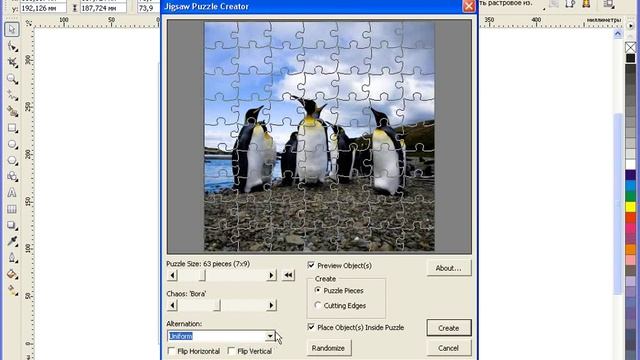Pick the yellow swatch in palette
640x360 pixels.
631,207
